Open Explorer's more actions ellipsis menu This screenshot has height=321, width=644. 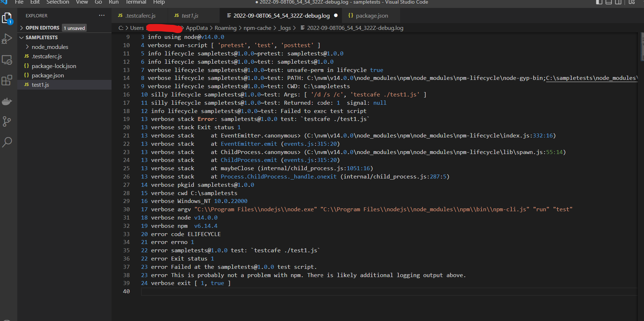(x=102, y=15)
